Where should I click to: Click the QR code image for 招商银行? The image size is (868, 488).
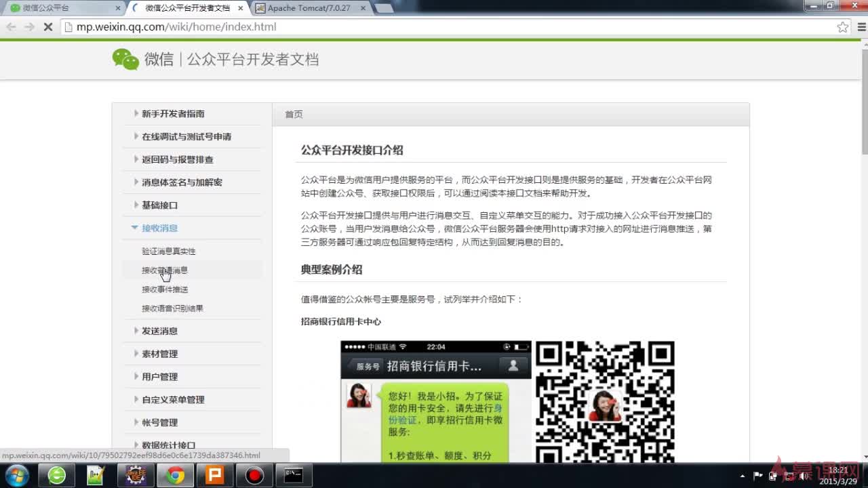(x=605, y=401)
